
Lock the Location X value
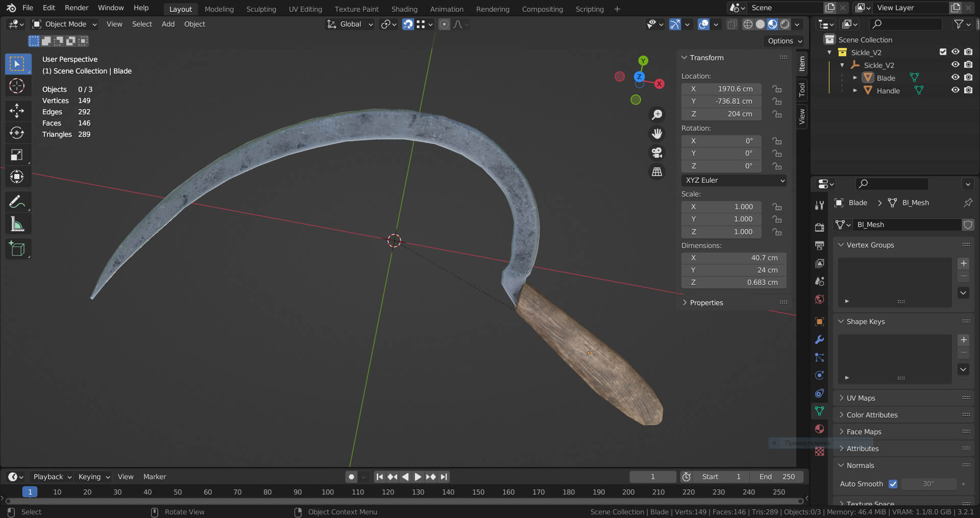pyautogui.click(x=777, y=89)
